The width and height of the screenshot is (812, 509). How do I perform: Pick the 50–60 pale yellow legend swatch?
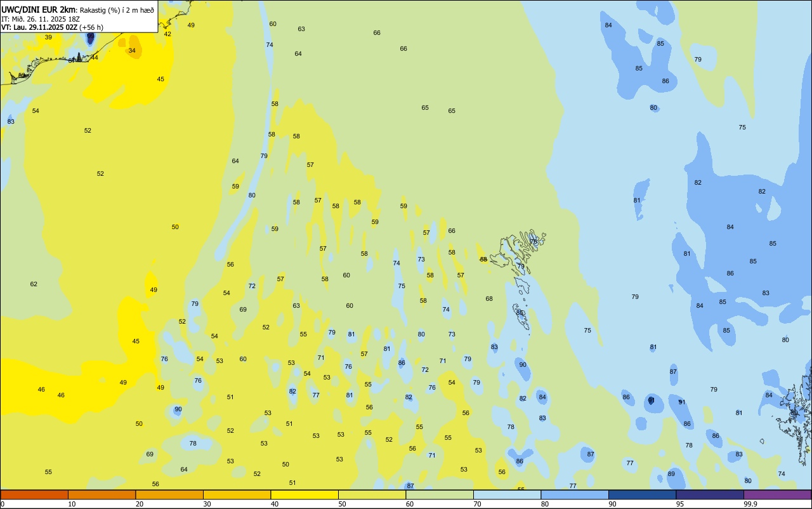point(372,494)
